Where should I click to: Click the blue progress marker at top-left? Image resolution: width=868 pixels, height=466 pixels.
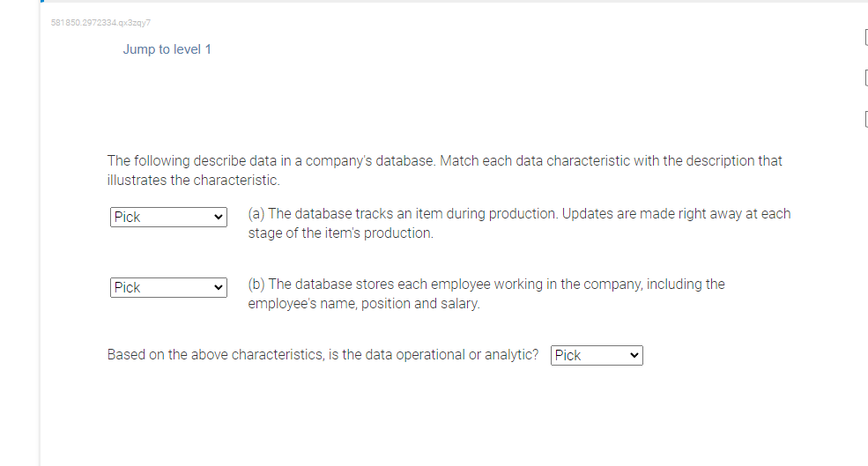[x=41, y=2]
